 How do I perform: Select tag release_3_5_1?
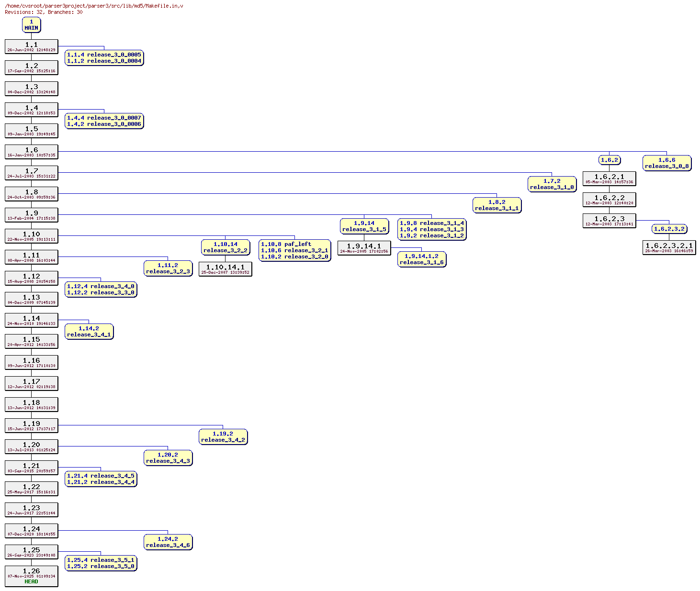112,560
